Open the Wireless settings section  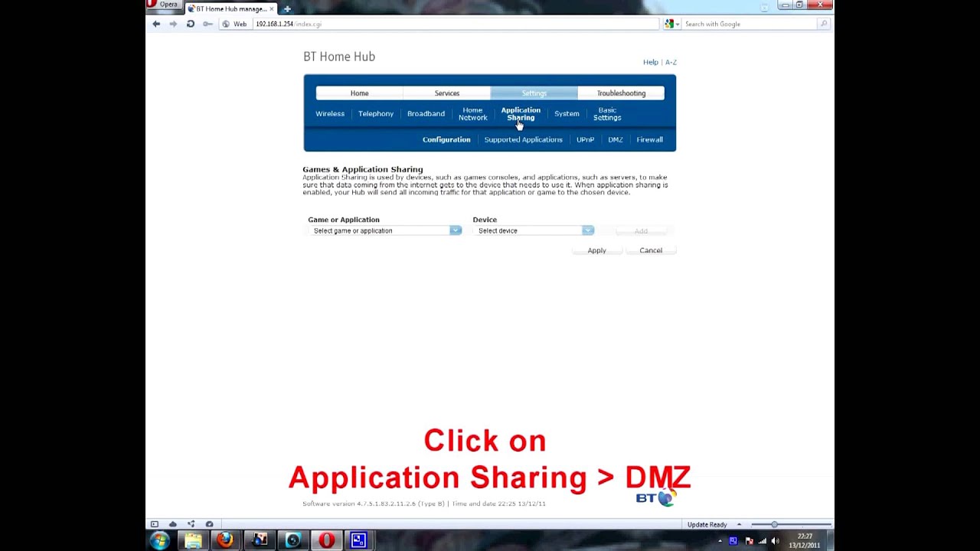click(x=330, y=113)
